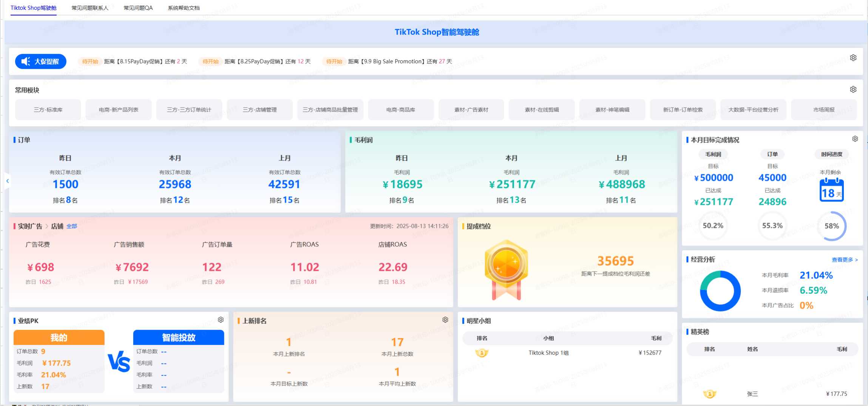Viewport: 868px width, 406px height.
Task: Open settings gear in promotion reminder bar
Action: tap(853, 58)
